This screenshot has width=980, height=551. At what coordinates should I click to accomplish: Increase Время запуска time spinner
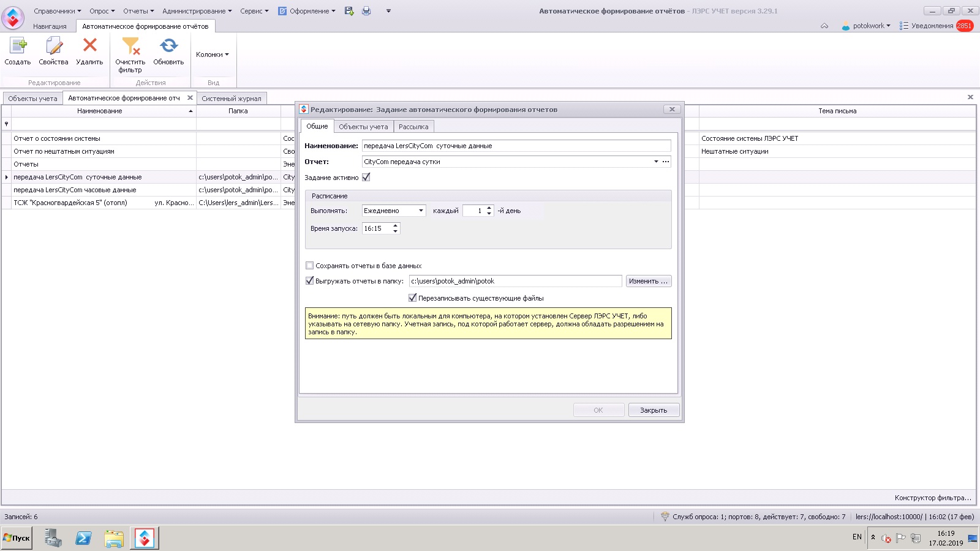click(395, 226)
